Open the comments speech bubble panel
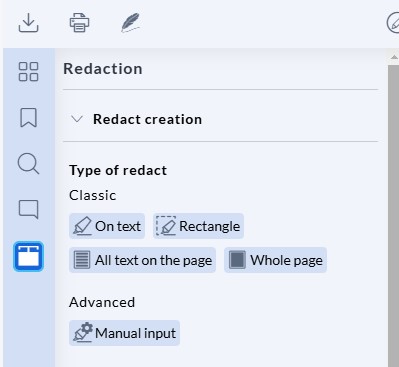This screenshot has width=399, height=367. point(28,210)
